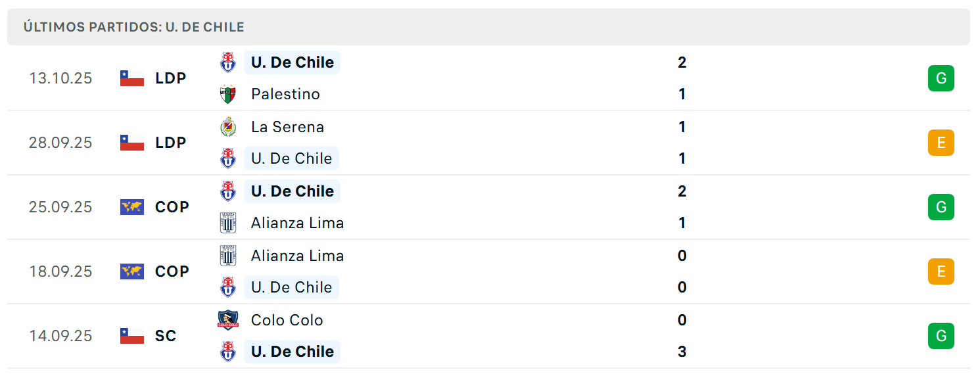Click Alianza Lima crest in the 18.09.25 match
This screenshot has width=980, height=376.
228,256
